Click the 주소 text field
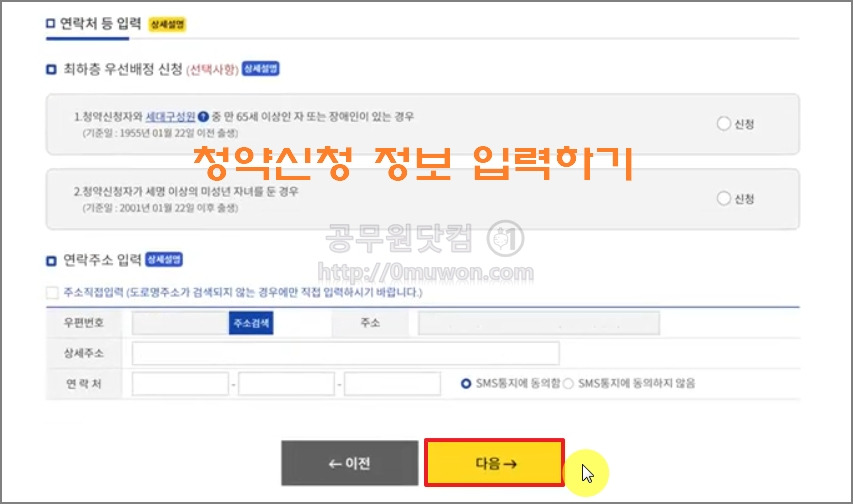The height and width of the screenshot is (504, 853). pyautogui.click(x=539, y=323)
